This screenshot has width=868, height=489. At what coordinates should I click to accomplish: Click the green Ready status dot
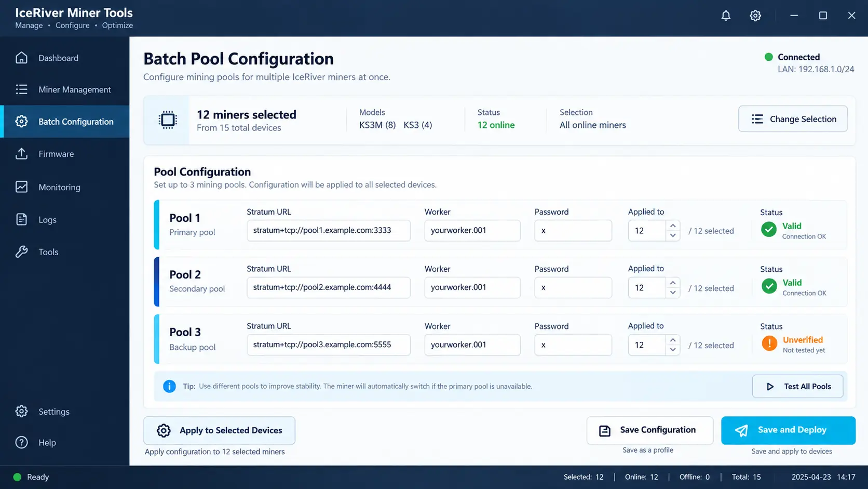(17, 477)
